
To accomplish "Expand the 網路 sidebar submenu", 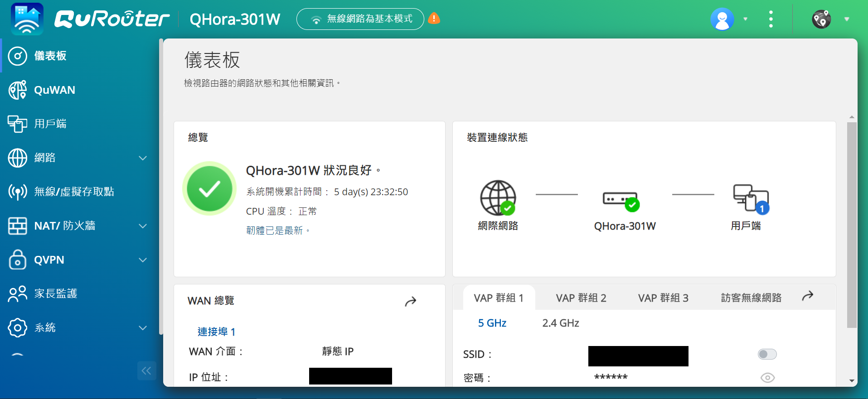I will [143, 158].
